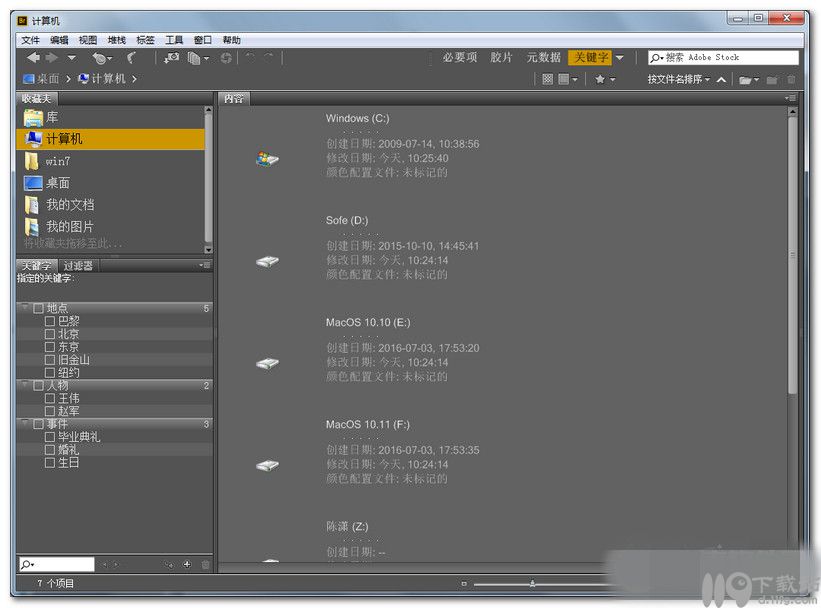Collapse the 事件 keyword group
This screenshot has width=821, height=608.
pyautogui.click(x=25, y=424)
